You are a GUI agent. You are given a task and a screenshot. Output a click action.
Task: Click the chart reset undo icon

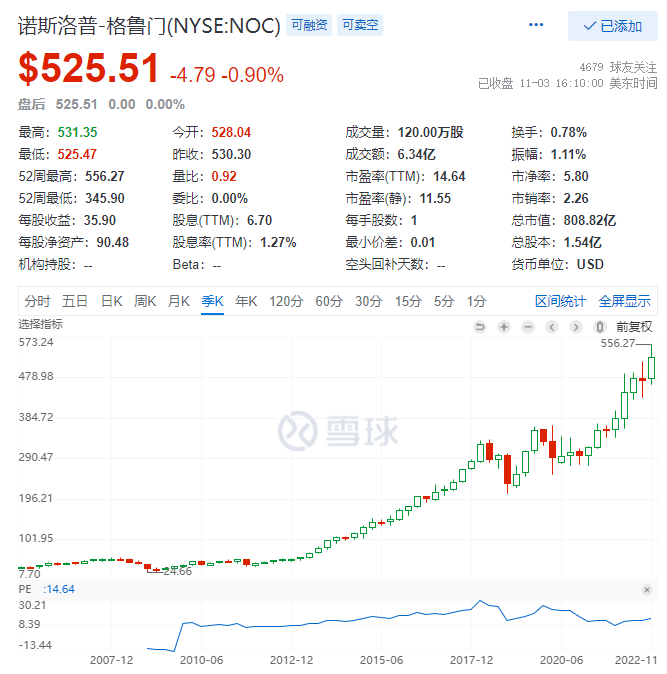point(480,327)
